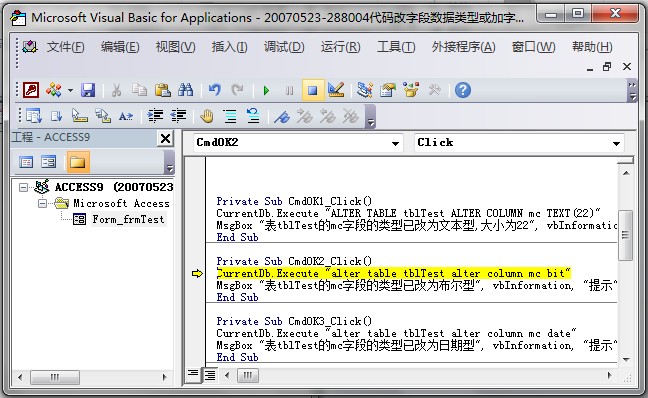648x398 pixels.
Task: Save the database with the floppy icon
Action: 88,90
